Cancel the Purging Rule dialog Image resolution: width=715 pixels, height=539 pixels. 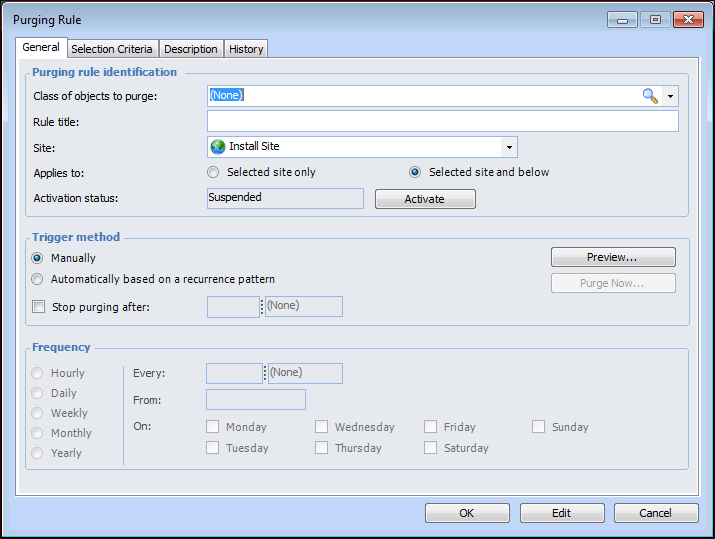tap(656, 513)
